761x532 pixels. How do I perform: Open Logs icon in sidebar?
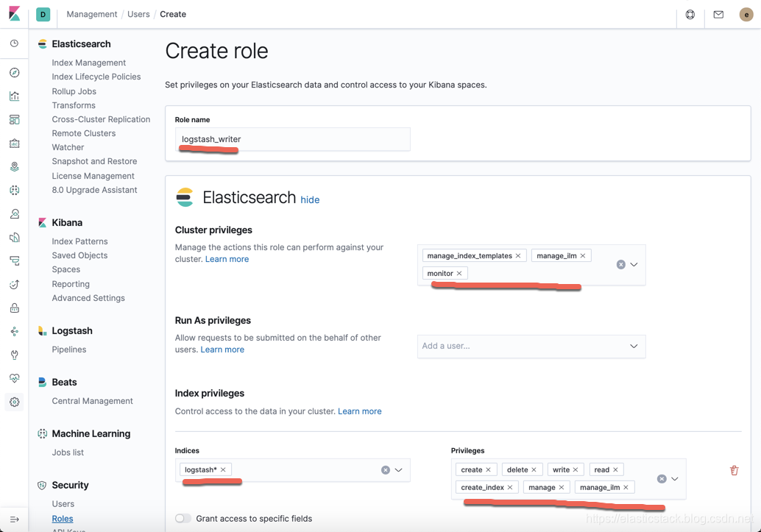pos(15,238)
